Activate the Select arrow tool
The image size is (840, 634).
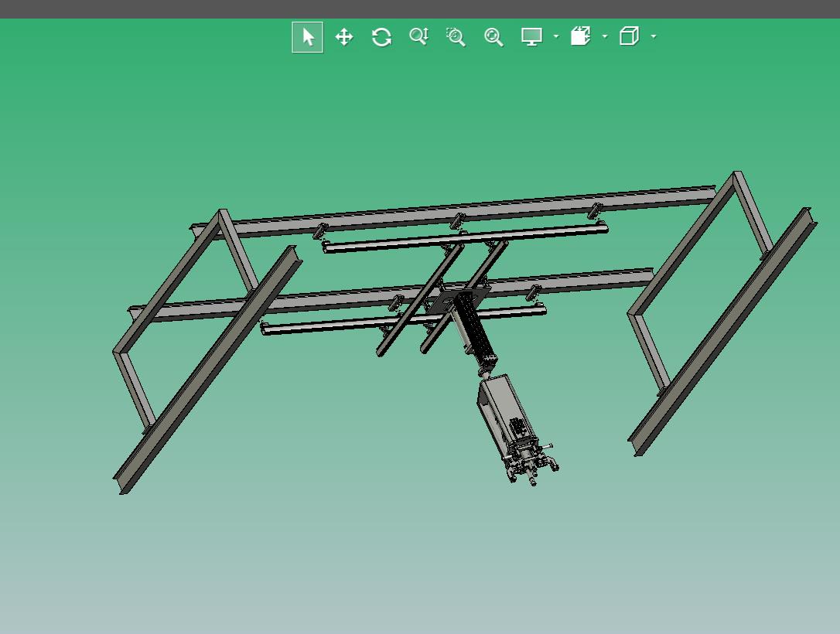click(x=308, y=37)
